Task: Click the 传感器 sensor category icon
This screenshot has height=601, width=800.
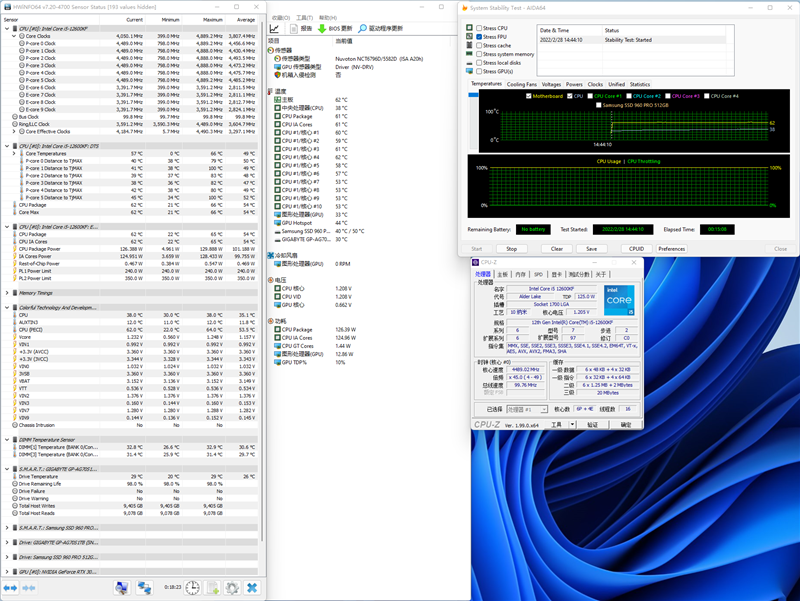Action: [x=271, y=51]
